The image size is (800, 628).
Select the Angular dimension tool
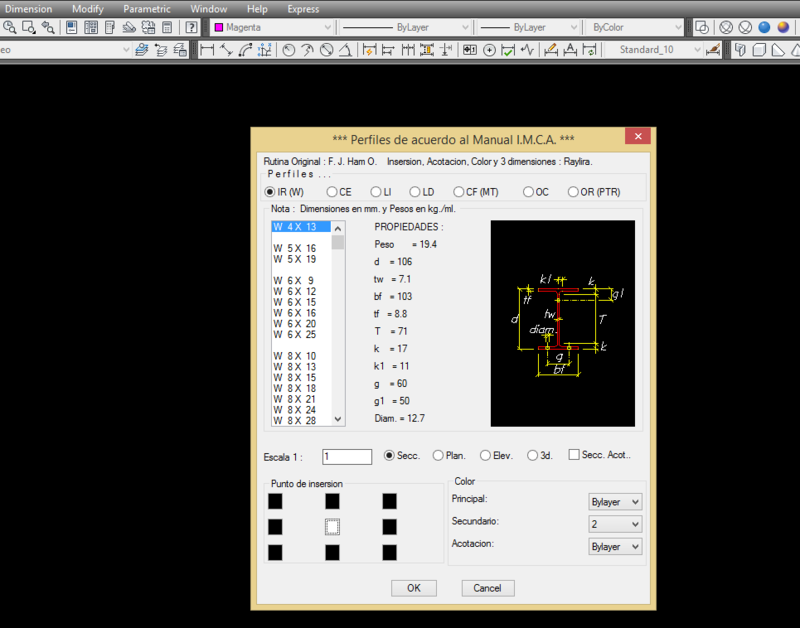pyautogui.click(x=345, y=49)
